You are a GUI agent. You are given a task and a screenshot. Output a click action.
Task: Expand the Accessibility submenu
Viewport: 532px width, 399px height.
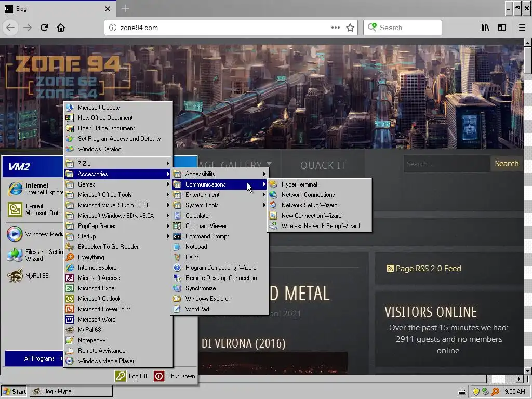click(x=220, y=174)
